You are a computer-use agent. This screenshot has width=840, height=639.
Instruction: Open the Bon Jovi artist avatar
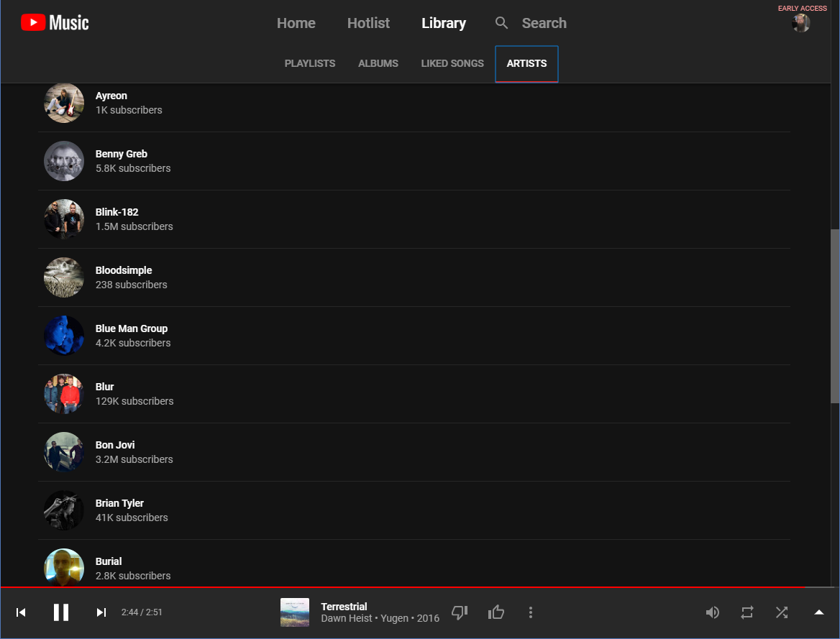point(64,452)
